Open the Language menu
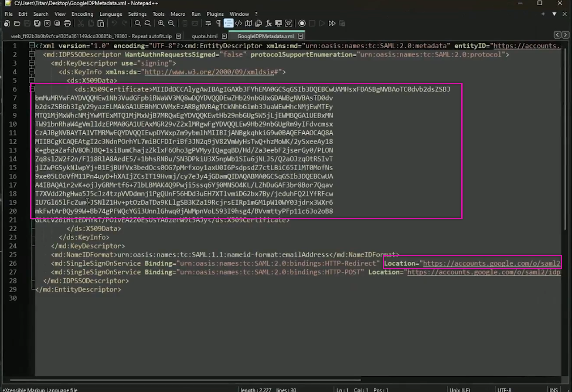572x392 pixels. (x=111, y=14)
